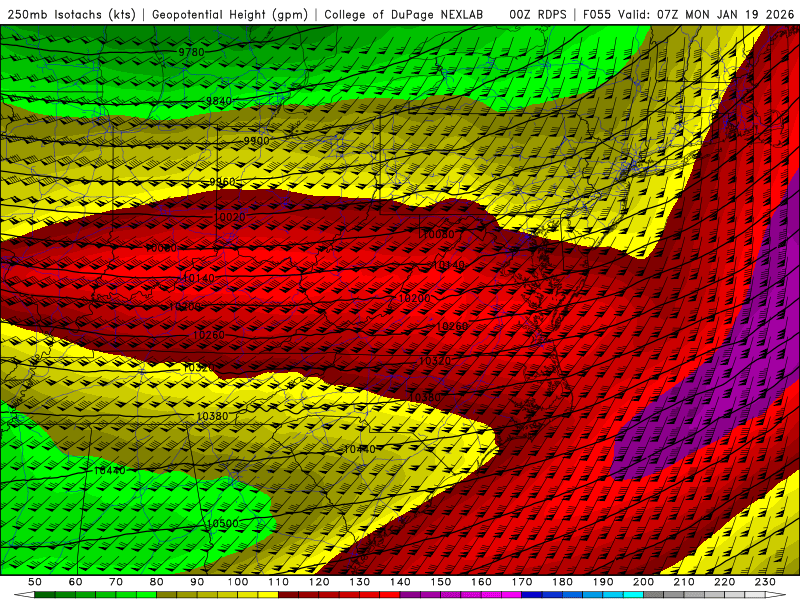Select the darkest green swatch starting at 50 kts
Image resolution: width=800 pixels, height=600 pixels.
44,595
